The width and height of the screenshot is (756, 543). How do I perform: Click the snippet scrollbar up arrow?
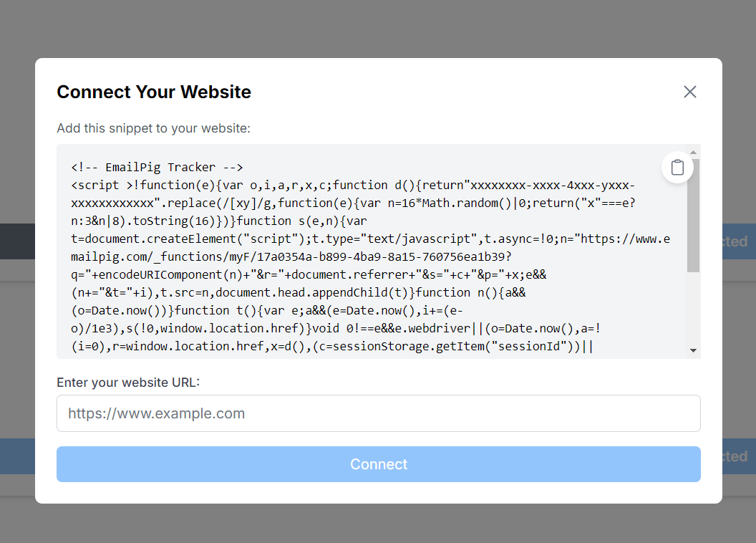pyautogui.click(x=693, y=153)
